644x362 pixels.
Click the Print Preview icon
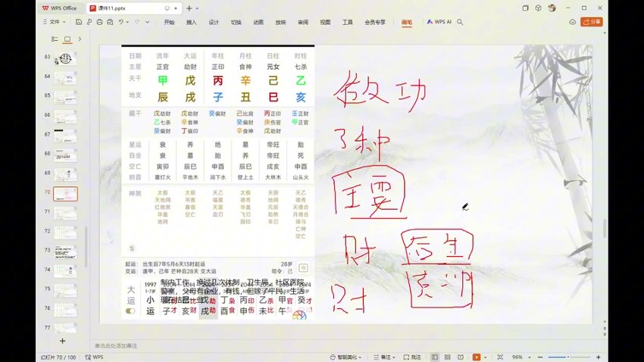[110, 22]
